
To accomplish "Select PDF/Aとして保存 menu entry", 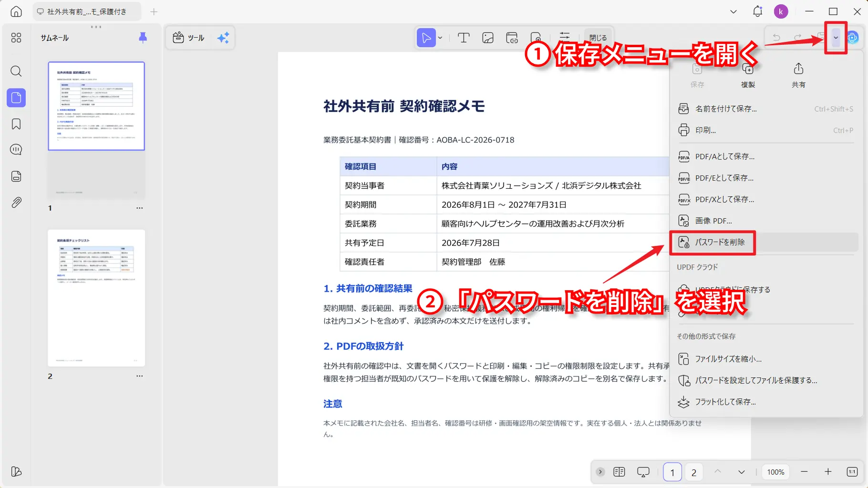I will pyautogui.click(x=765, y=156).
